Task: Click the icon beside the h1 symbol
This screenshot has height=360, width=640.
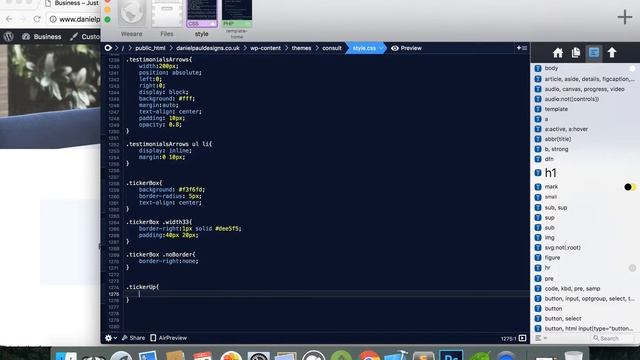Action: click(x=538, y=173)
